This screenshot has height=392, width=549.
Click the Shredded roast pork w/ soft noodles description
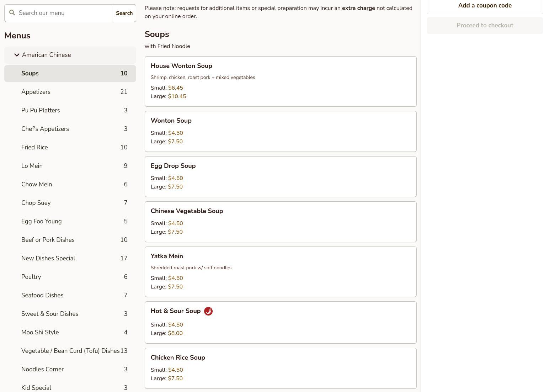pos(191,268)
